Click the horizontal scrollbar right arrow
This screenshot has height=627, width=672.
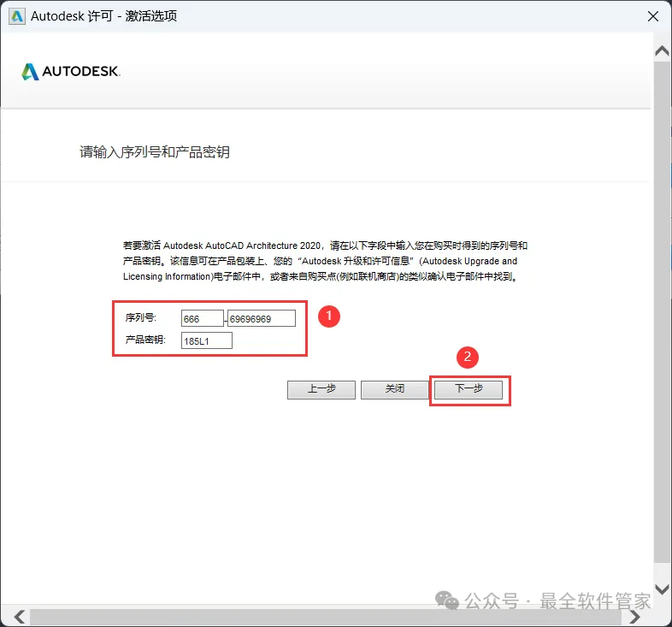[x=634, y=617]
